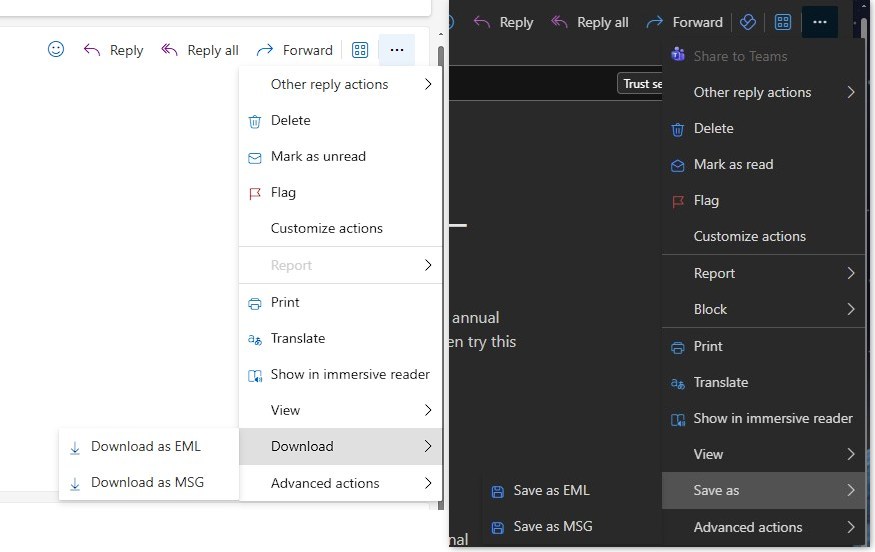Click the flag icon in dark menu
The image size is (875, 552).
pyautogui.click(x=677, y=201)
